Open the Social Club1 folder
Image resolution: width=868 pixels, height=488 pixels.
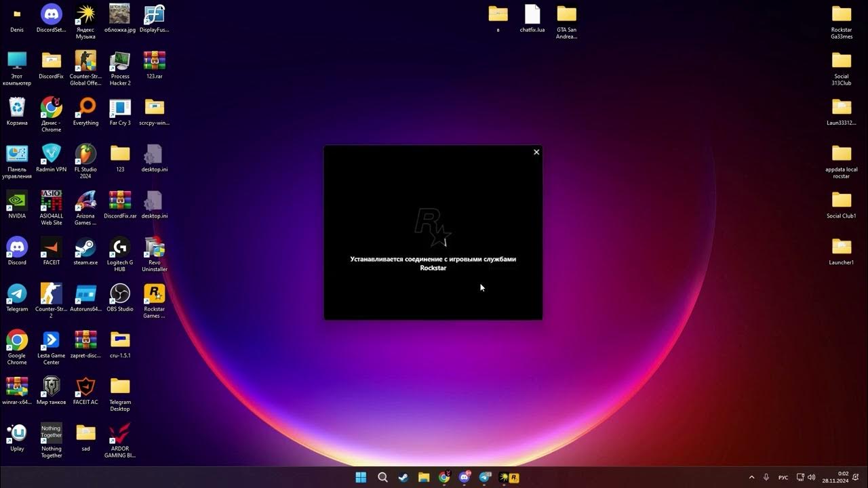[x=842, y=204]
